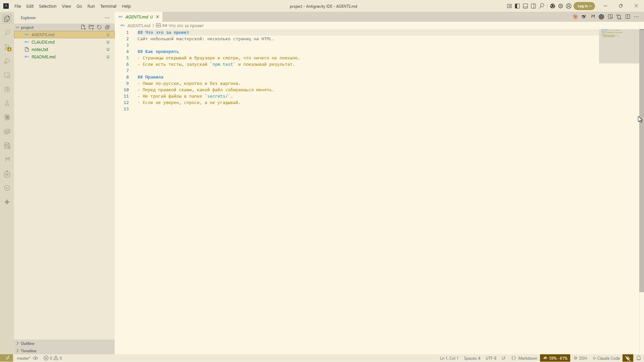Click the title bar magnifier search icon
The height and width of the screenshot is (362, 644).
click(x=542, y=6)
